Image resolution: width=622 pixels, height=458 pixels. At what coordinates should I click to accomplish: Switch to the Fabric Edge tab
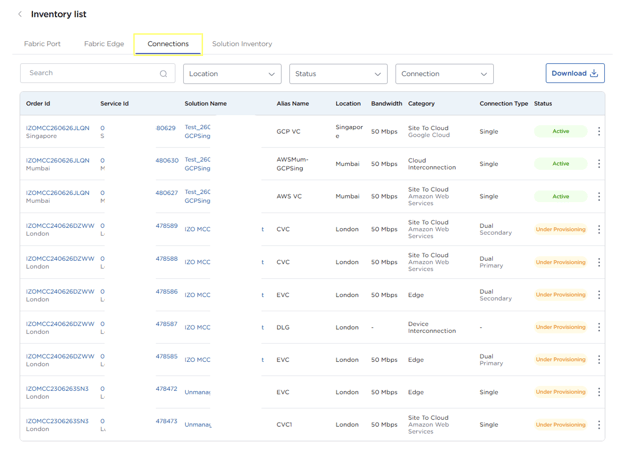tap(104, 44)
